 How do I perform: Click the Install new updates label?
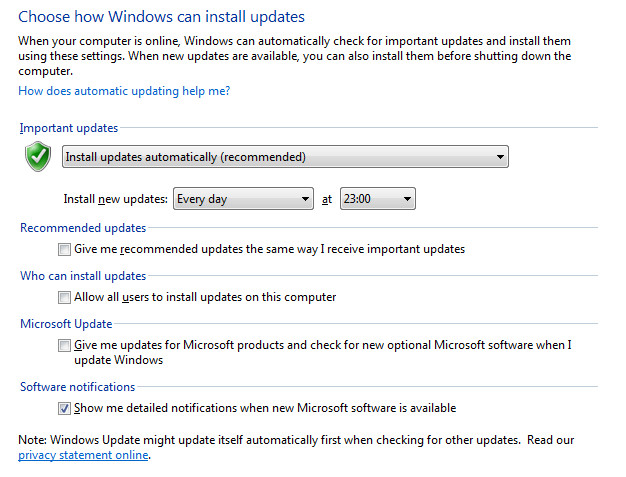[x=116, y=199]
